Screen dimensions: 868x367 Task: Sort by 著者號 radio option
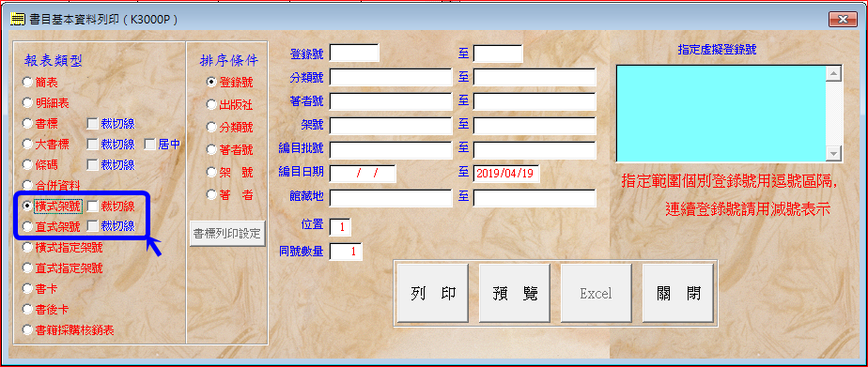coord(211,150)
